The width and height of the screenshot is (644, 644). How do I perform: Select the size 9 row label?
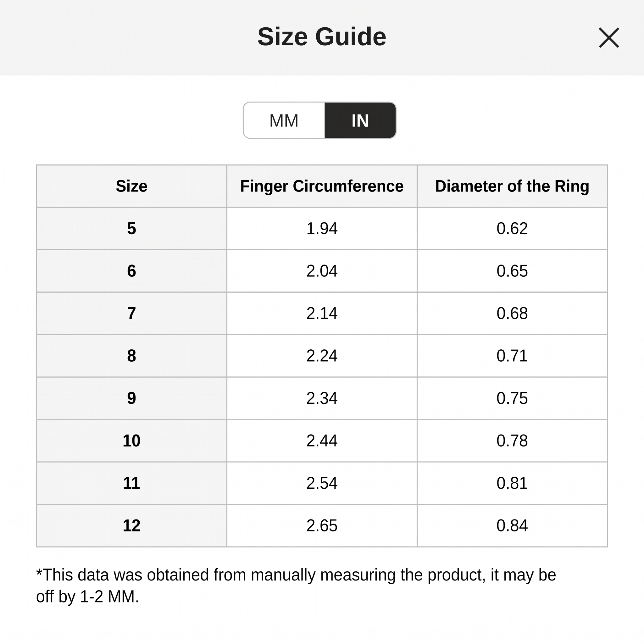coord(131,398)
